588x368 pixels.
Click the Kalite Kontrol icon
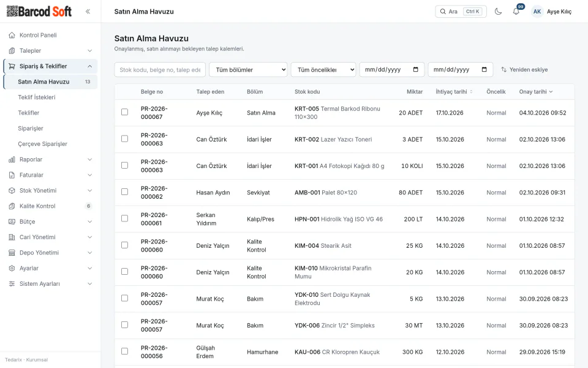[x=12, y=206]
